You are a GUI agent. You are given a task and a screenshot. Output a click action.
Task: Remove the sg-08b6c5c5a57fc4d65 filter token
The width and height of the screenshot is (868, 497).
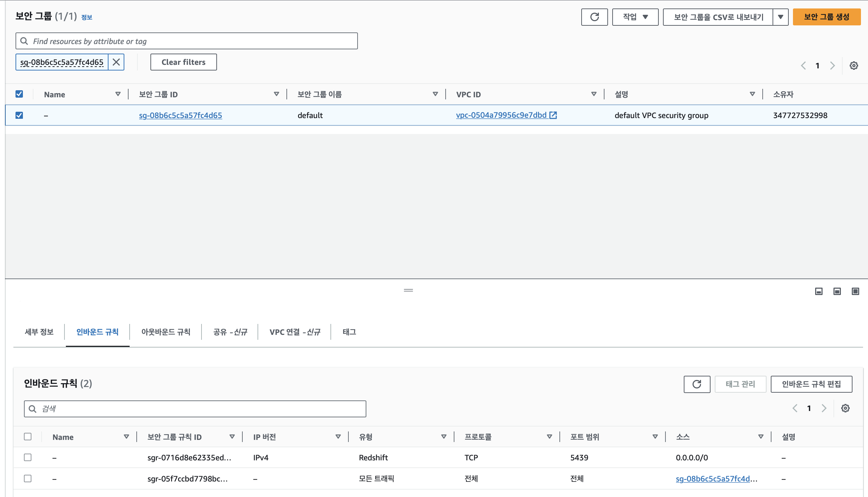pyautogui.click(x=116, y=62)
